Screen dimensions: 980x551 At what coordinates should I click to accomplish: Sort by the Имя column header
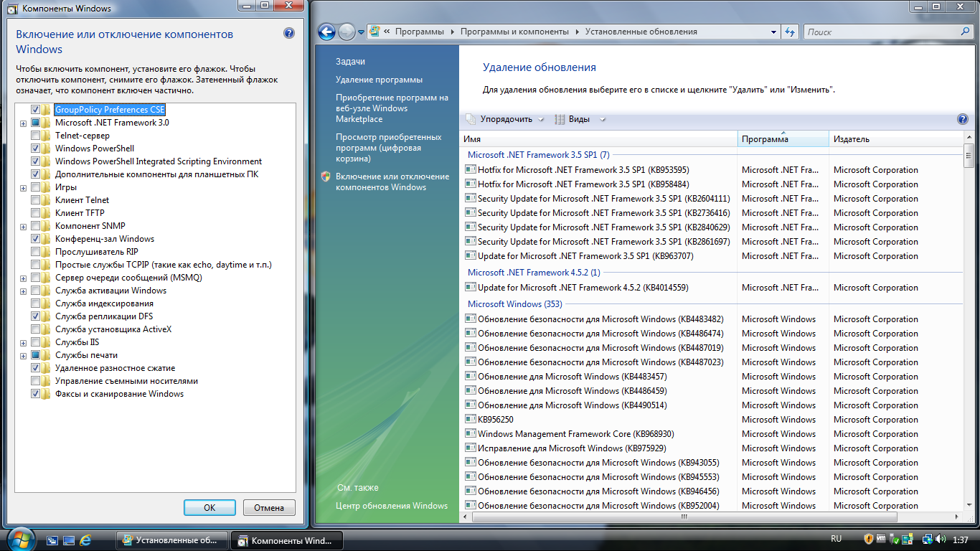click(598, 139)
